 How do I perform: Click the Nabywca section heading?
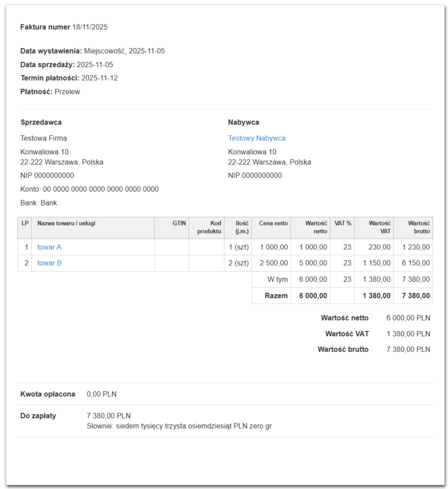click(243, 122)
